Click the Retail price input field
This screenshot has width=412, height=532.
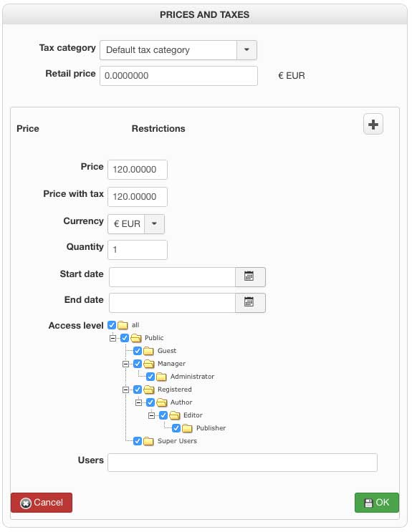coord(178,76)
